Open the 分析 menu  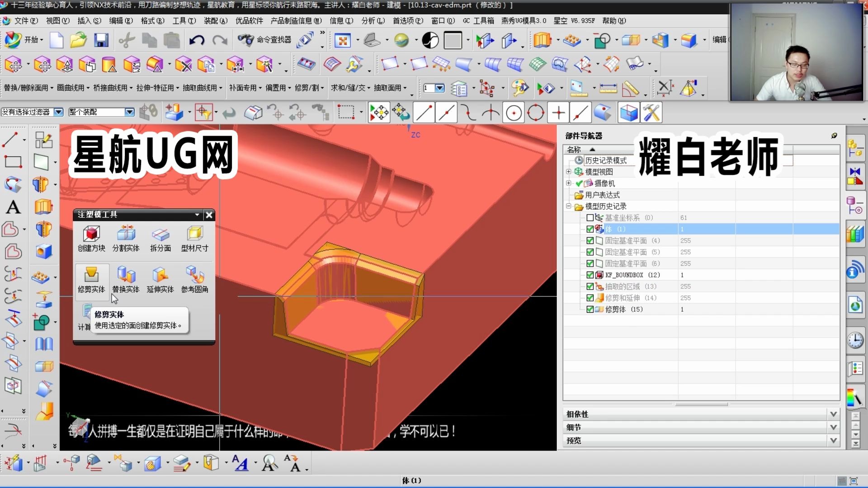pyautogui.click(x=372, y=21)
